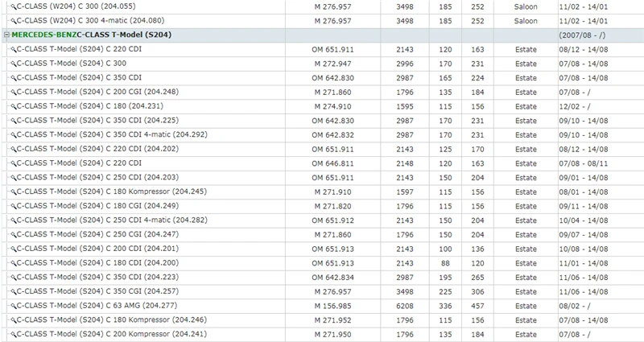The height and width of the screenshot is (342, 644).
Task: Click engine code M 274.910
Action: coord(332,106)
